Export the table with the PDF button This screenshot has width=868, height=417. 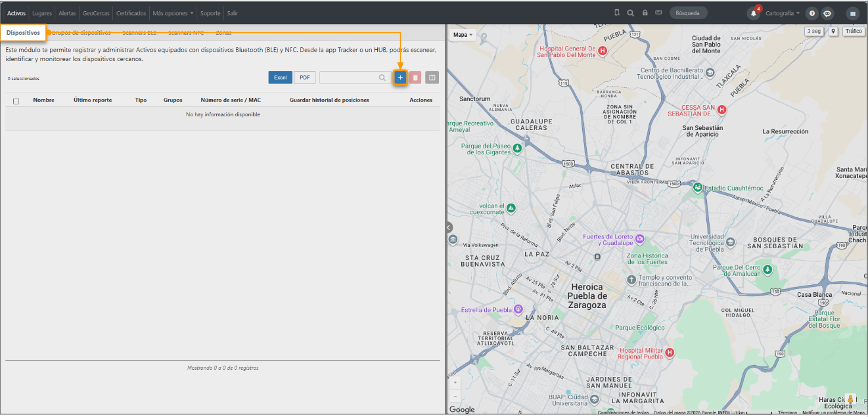(x=305, y=77)
